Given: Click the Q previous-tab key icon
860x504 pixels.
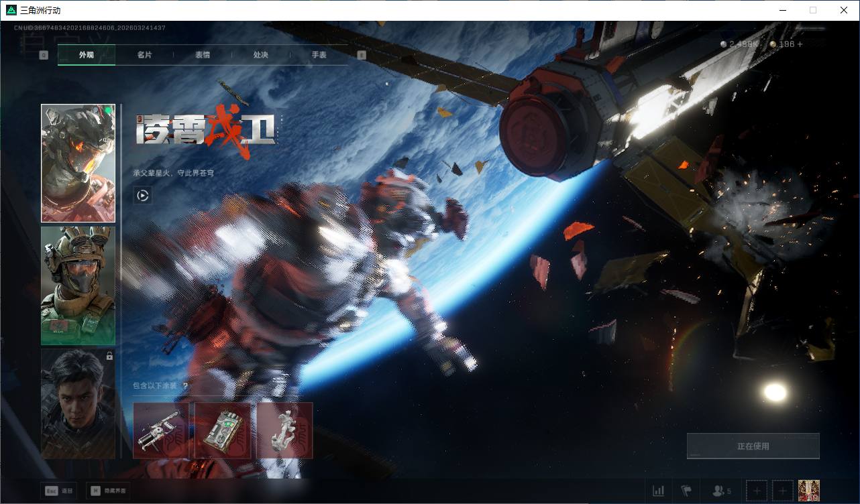Looking at the screenshot, I should (44, 55).
